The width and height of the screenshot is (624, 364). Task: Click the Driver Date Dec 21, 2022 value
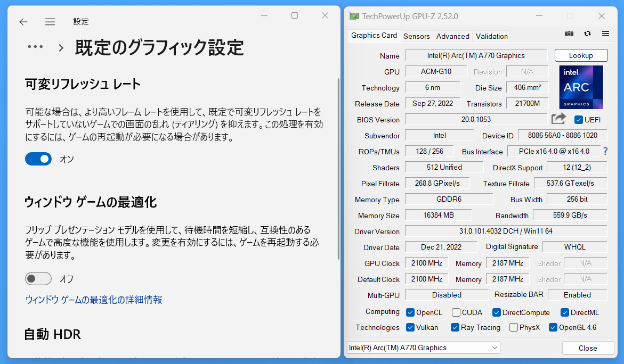441,247
